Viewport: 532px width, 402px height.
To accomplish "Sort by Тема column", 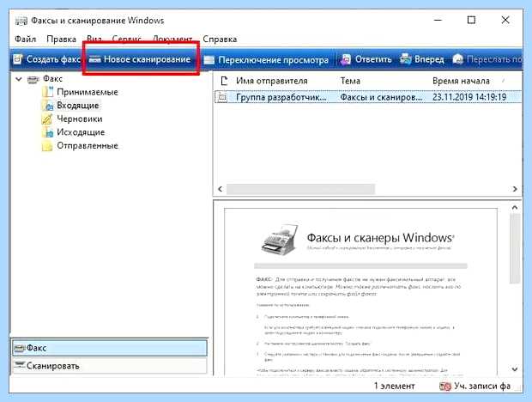I will pos(350,81).
